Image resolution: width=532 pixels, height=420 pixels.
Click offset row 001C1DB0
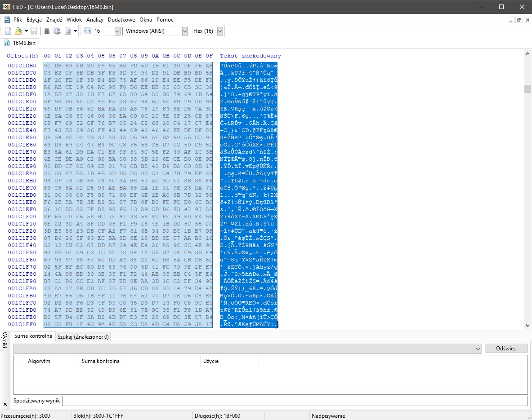coord(22,66)
